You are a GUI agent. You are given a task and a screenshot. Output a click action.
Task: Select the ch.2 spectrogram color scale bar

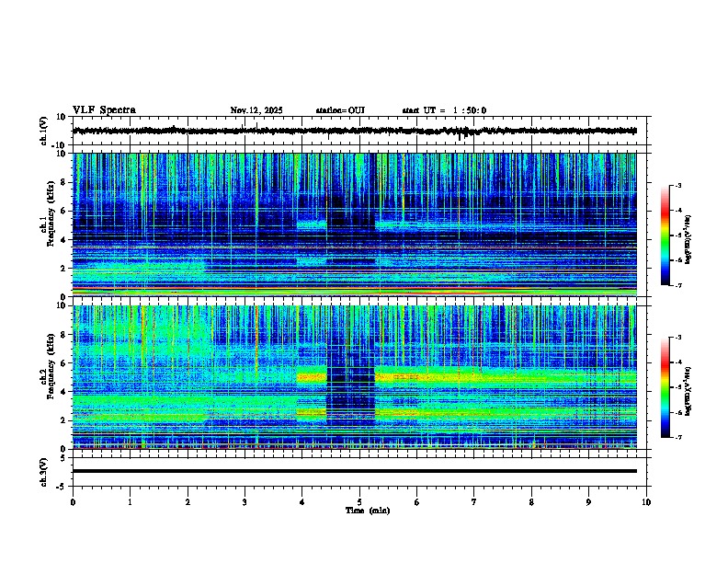point(665,387)
